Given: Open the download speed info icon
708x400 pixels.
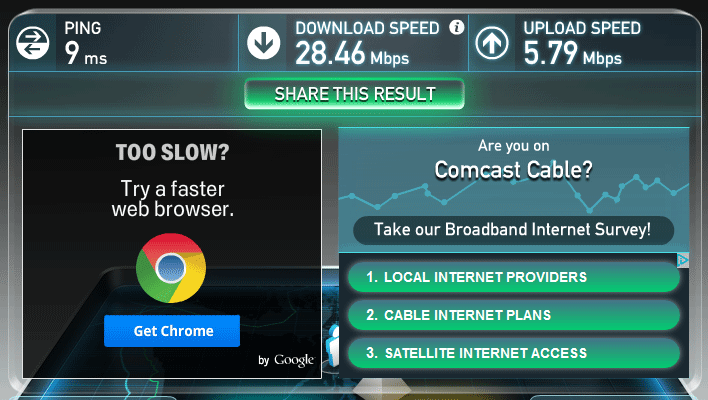Looking at the screenshot, I should (x=456, y=28).
